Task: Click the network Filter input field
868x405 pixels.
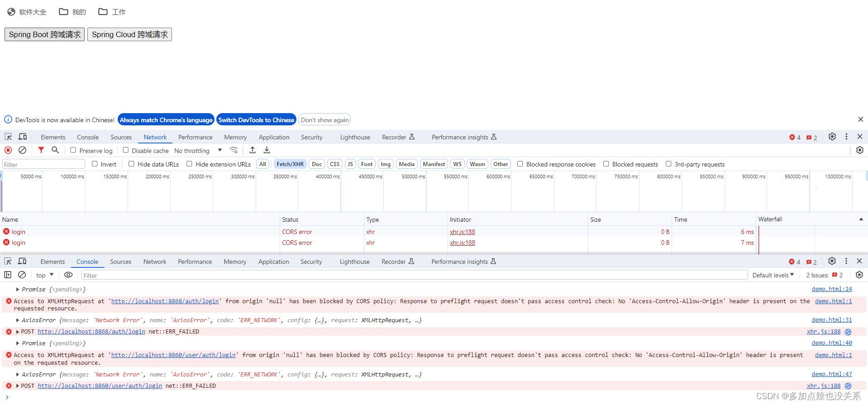Action: (44, 164)
